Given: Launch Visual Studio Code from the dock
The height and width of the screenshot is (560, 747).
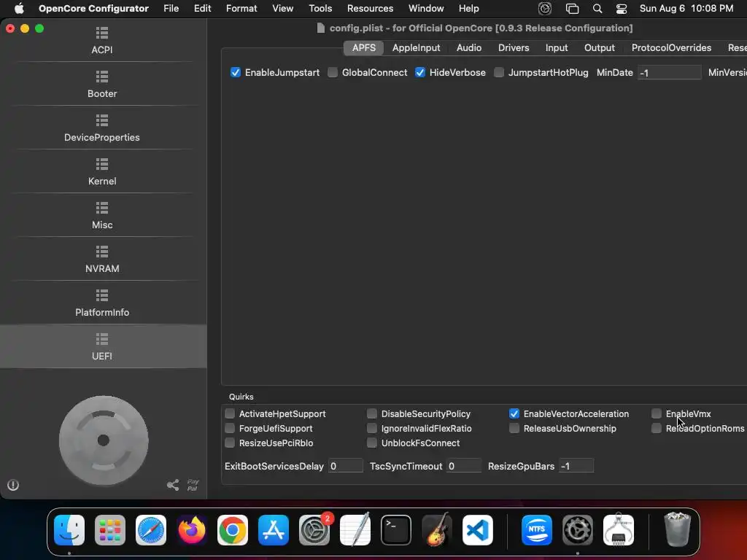Looking at the screenshot, I should (478, 530).
